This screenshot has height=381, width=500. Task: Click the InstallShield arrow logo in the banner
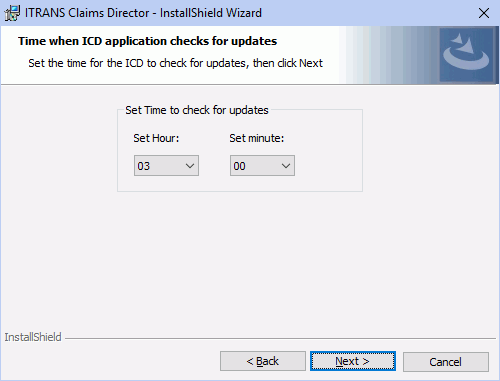pyautogui.click(x=466, y=54)
